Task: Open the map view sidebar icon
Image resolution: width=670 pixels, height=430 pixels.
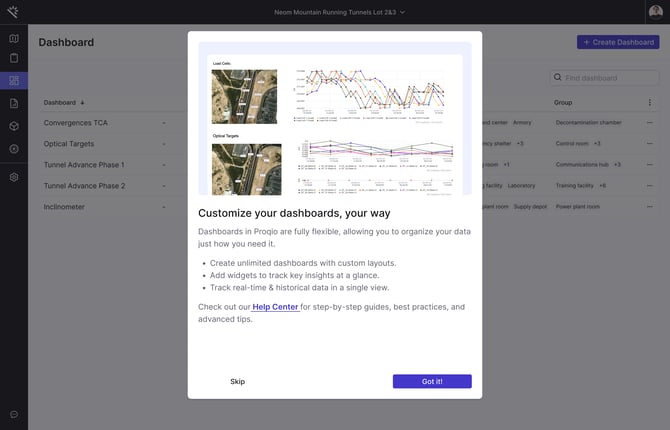Action: click(x=14, y=39)
